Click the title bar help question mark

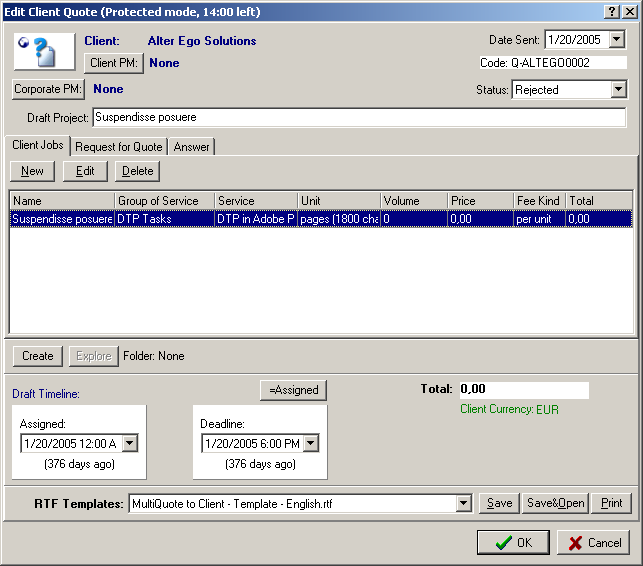coord(611,10)
